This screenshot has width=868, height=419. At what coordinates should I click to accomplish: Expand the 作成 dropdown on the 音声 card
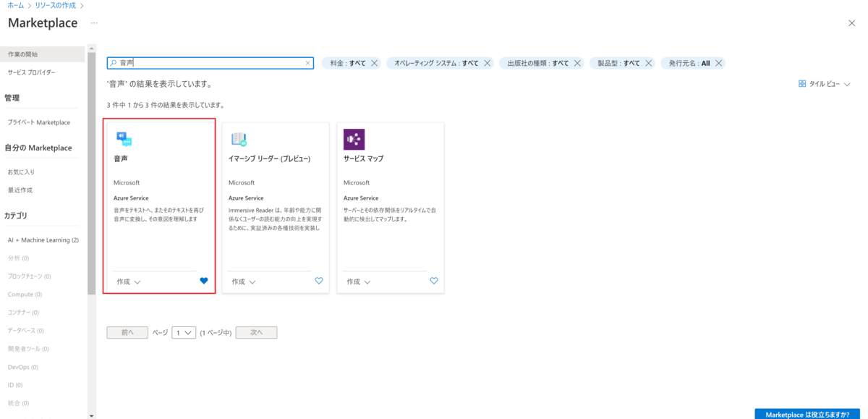[x=129, y=282]
